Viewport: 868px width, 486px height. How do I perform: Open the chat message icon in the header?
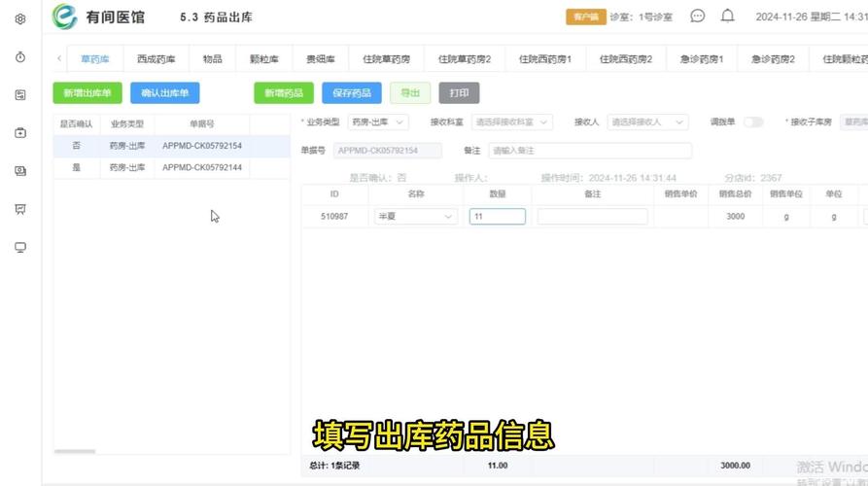point(698,17)
